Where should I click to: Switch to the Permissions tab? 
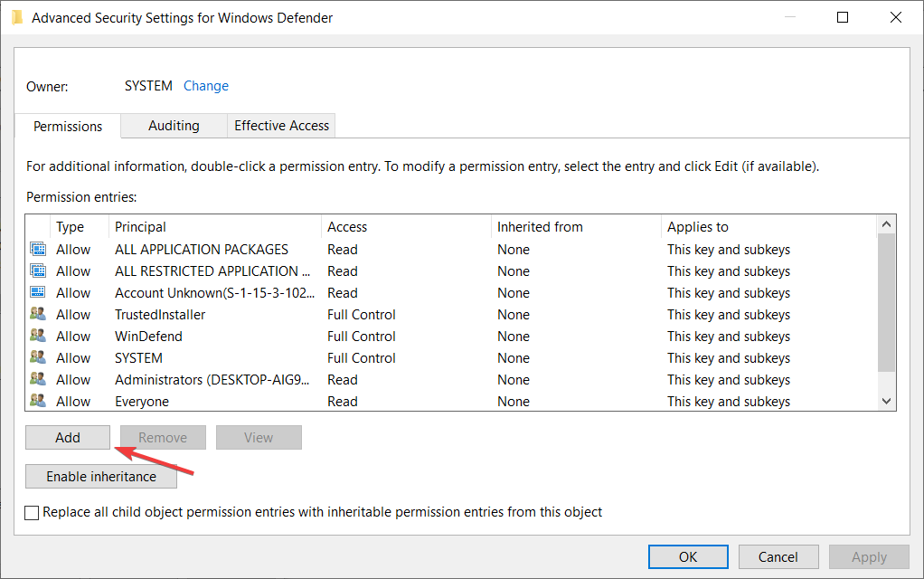click(68, 126)
